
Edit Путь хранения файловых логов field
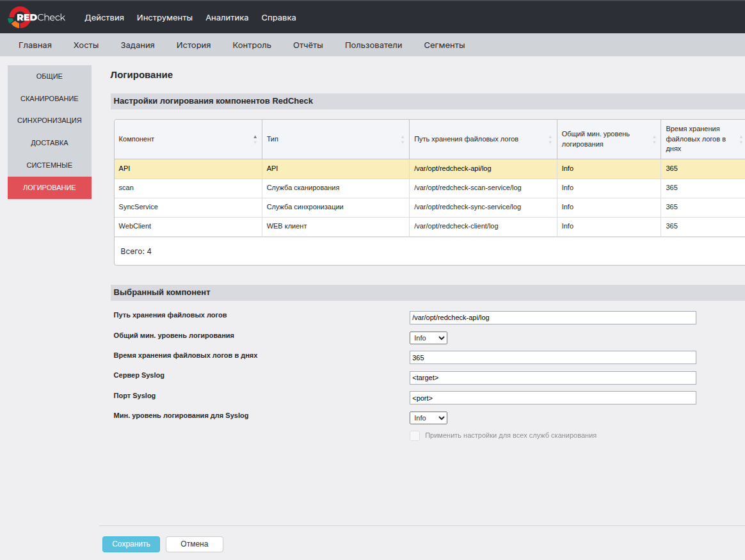point(552,318)
